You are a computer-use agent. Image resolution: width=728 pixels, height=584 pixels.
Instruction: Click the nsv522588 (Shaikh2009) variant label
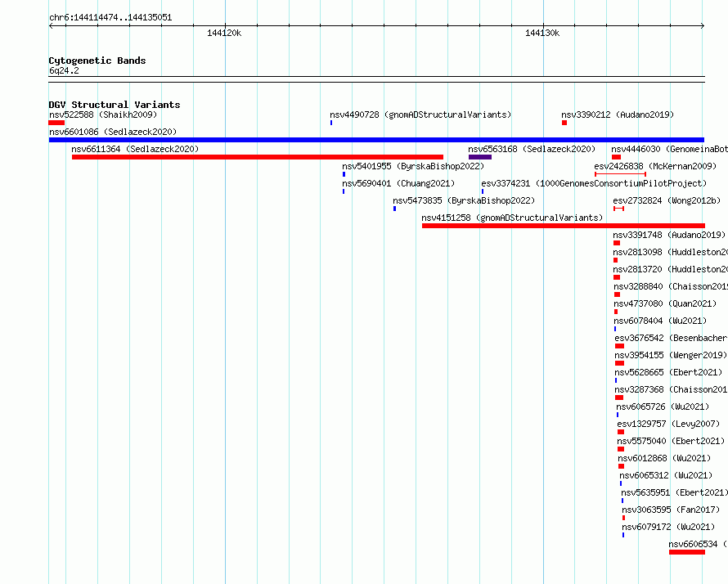pos(103,115)
